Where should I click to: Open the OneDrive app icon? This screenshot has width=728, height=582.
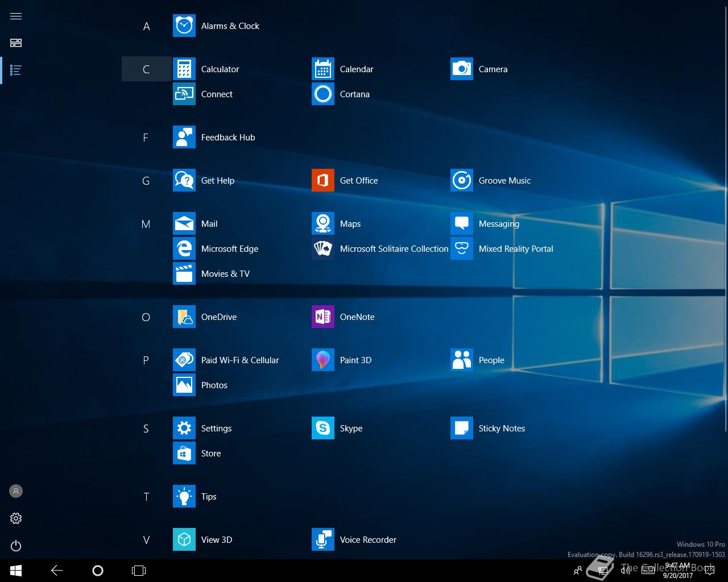(184, 317)
